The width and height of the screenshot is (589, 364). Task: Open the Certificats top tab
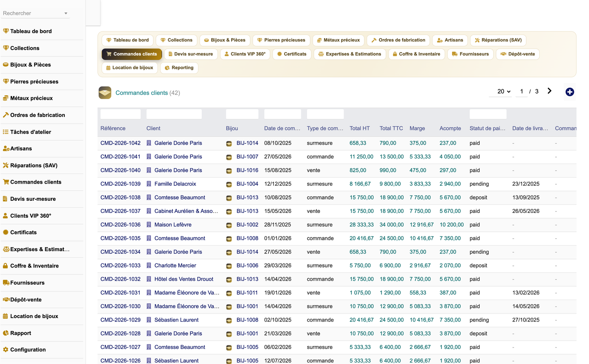292,54
